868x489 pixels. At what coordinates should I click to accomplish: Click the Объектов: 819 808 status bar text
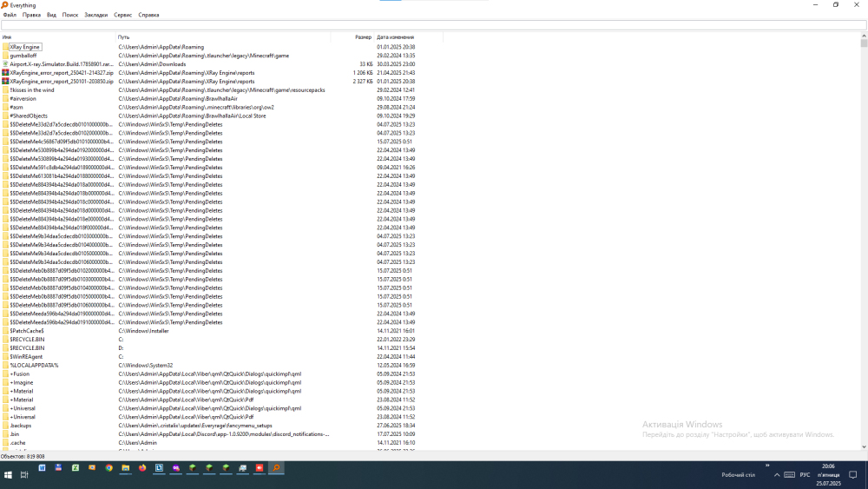23,456
